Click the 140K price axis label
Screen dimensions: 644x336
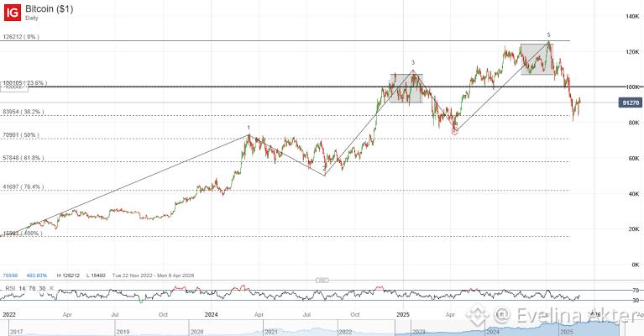632,17
